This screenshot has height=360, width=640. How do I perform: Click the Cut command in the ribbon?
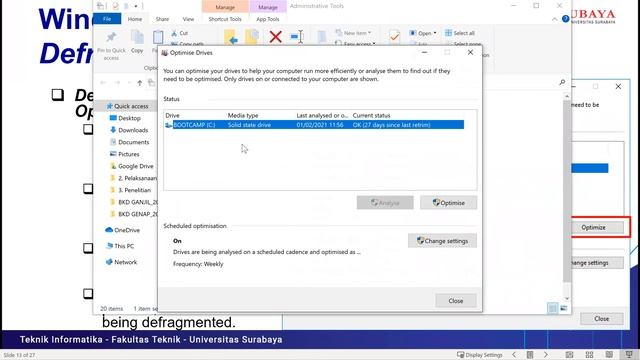[180, 33]
